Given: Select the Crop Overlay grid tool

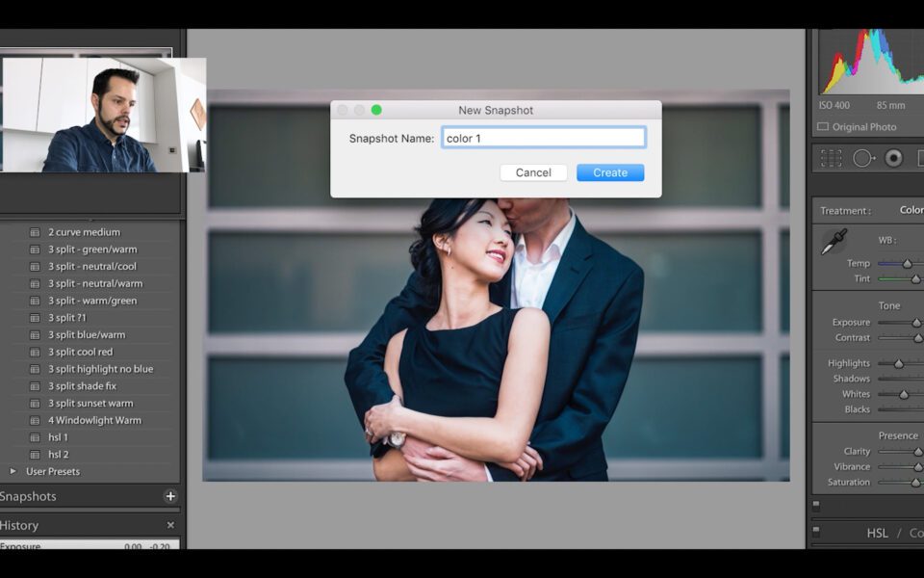Looking at the screenshot, I should click(x=831, y=158).
